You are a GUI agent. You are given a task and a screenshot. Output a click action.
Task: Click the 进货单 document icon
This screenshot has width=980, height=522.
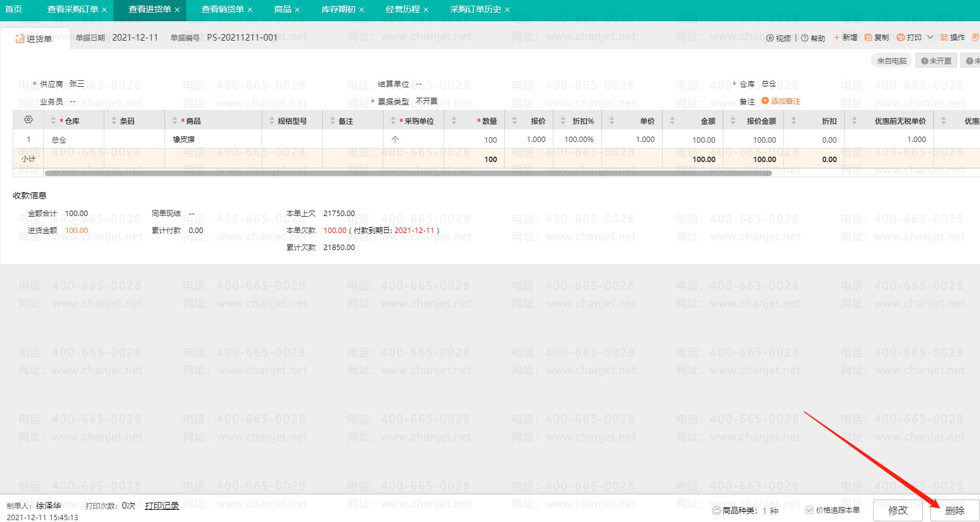[20, 39]
